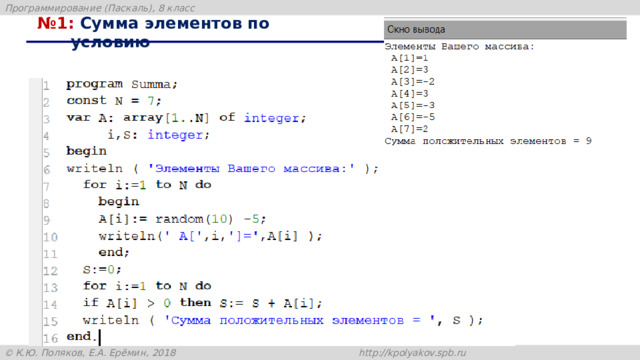Click the 'begin' keyword on line 8
The image size is (640, 360).
tap(118, 202)
